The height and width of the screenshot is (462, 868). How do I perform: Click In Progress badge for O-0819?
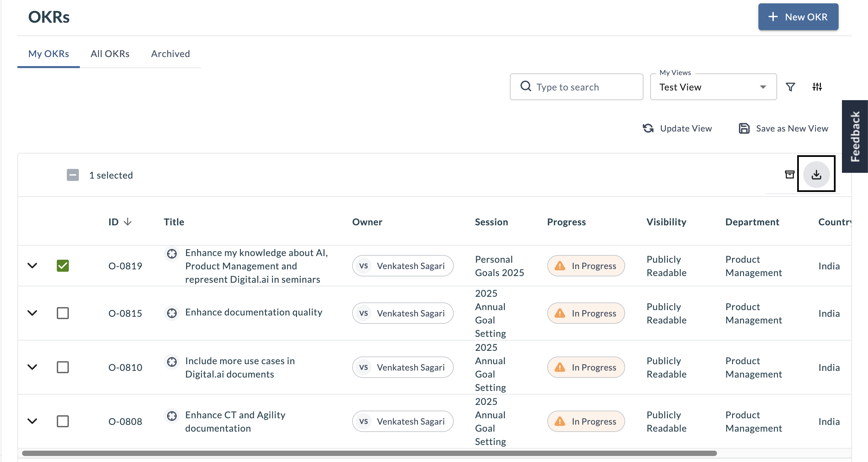coord(586,266)
